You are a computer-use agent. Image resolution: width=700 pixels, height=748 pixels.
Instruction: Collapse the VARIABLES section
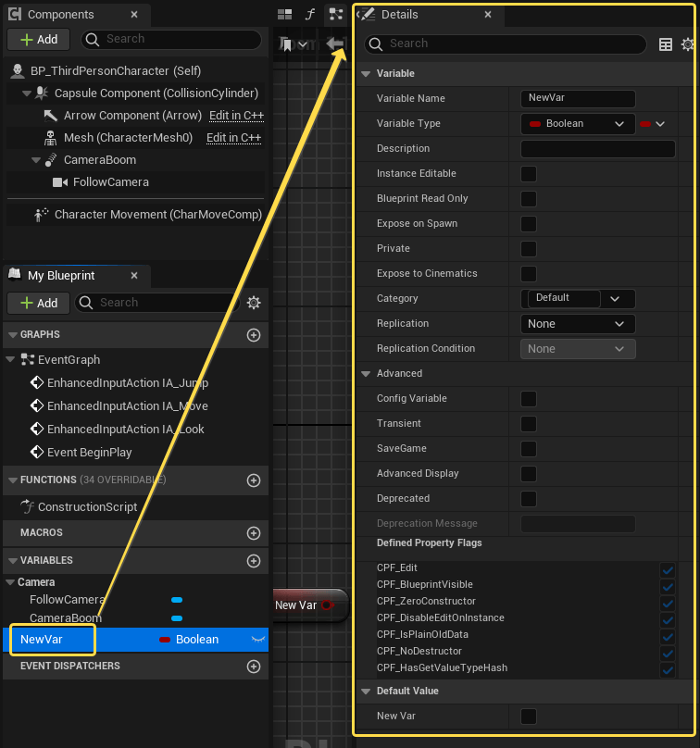pyautogui.click(x=13, y=560)
